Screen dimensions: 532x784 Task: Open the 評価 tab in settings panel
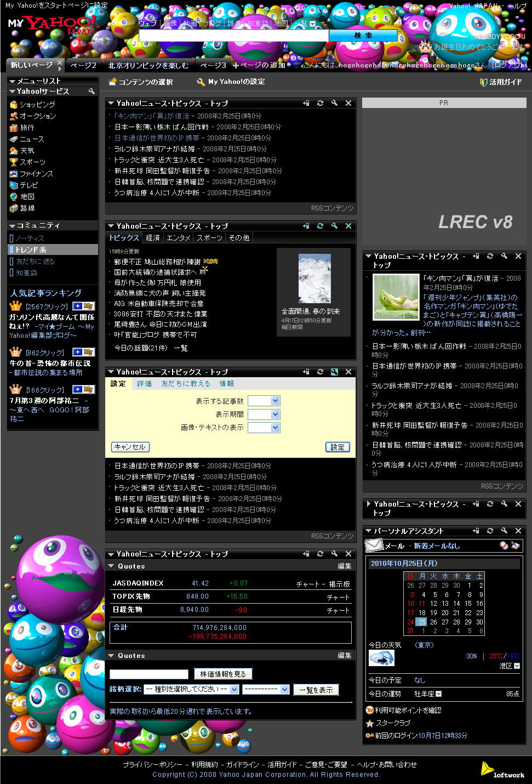pos(145,384)
